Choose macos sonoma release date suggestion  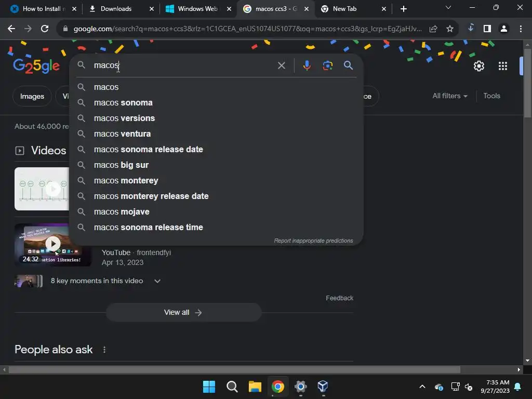tap(217, 149)
